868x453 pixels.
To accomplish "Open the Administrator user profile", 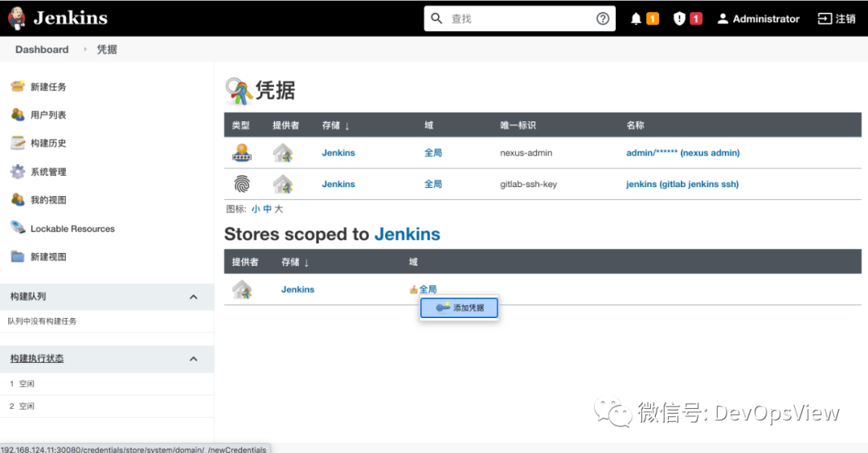I will pyautogui.click(x=759, y=18).
